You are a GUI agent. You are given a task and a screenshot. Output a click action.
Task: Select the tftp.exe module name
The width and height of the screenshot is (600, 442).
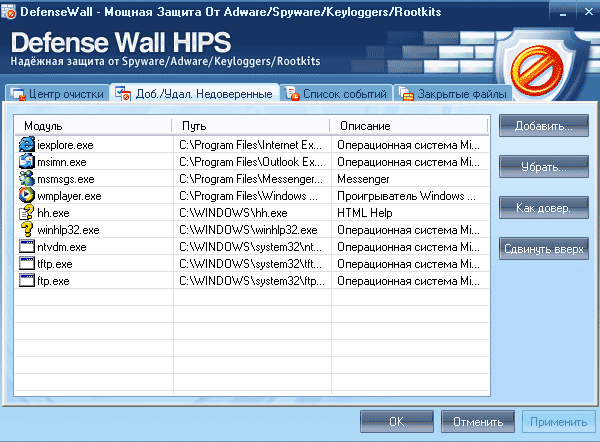pyautogui.click(x=55, y=264)
